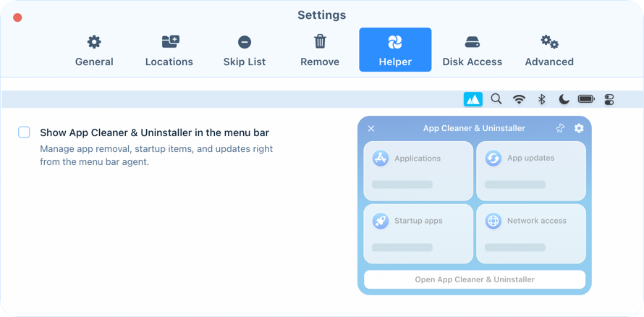Click the Do Not Disturb moon icon
Screen dimensions: 644x317
(564, 99)
